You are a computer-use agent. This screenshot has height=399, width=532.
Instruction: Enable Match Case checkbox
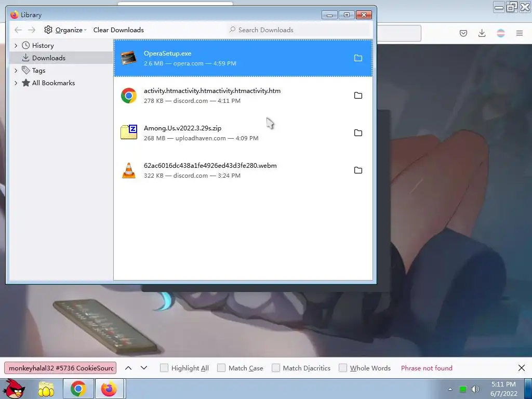[221, 368]
